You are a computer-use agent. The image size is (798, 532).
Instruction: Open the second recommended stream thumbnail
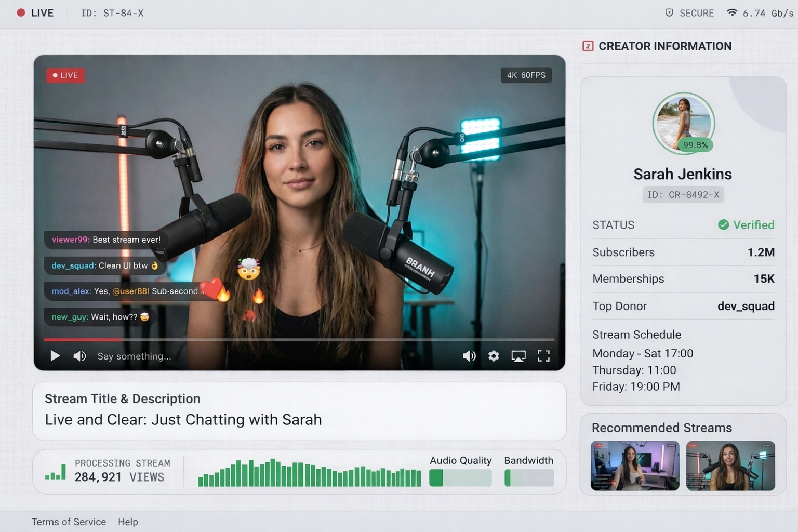[x=730, y=465]
